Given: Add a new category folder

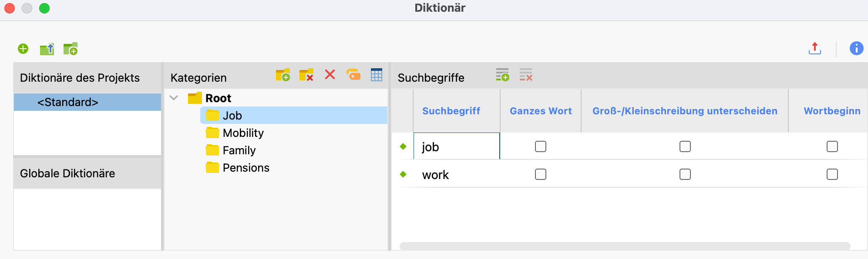Looking at the screenshot, I should point(283,75).
